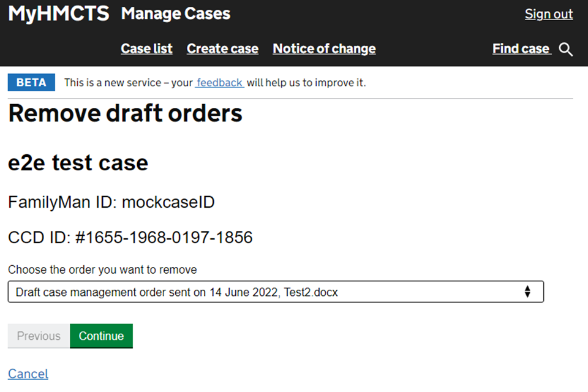This screenshot has width=588, height=392.
Task: Open the Case list menu item
Action: 146,49
